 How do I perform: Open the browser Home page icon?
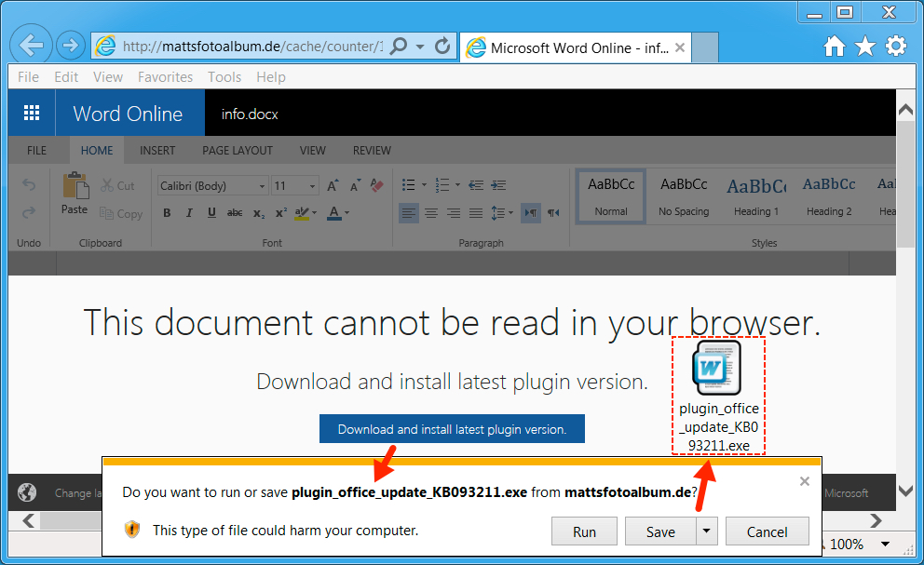pos(834,46)
